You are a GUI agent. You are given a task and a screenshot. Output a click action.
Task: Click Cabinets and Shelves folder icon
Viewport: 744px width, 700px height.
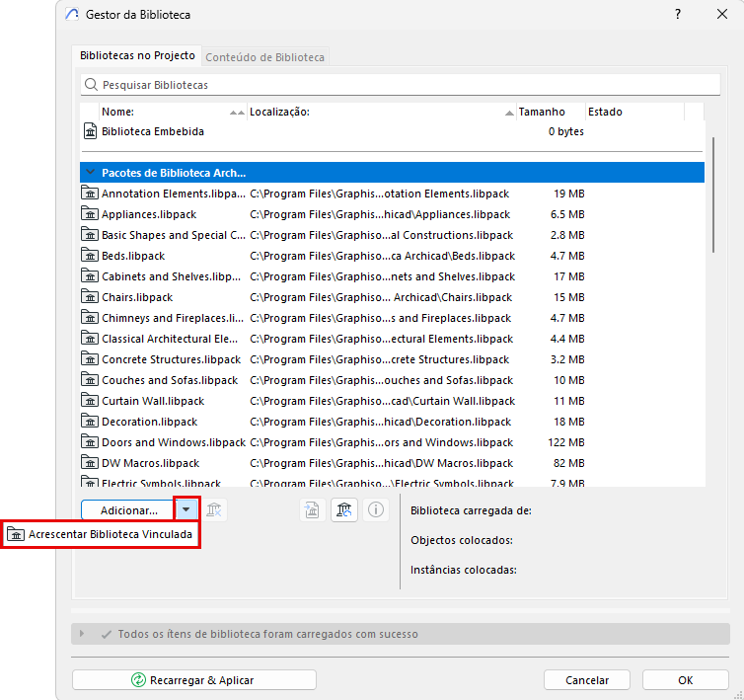coord(90,275)
